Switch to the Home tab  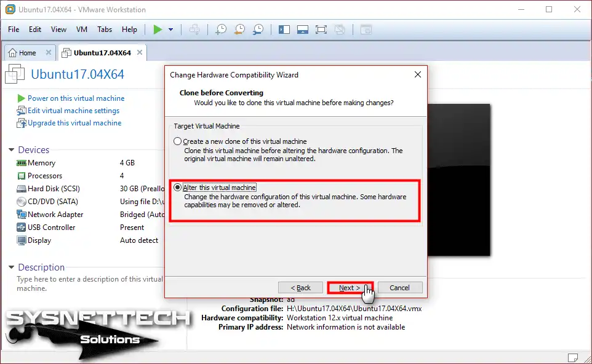(x=30, y=53)
